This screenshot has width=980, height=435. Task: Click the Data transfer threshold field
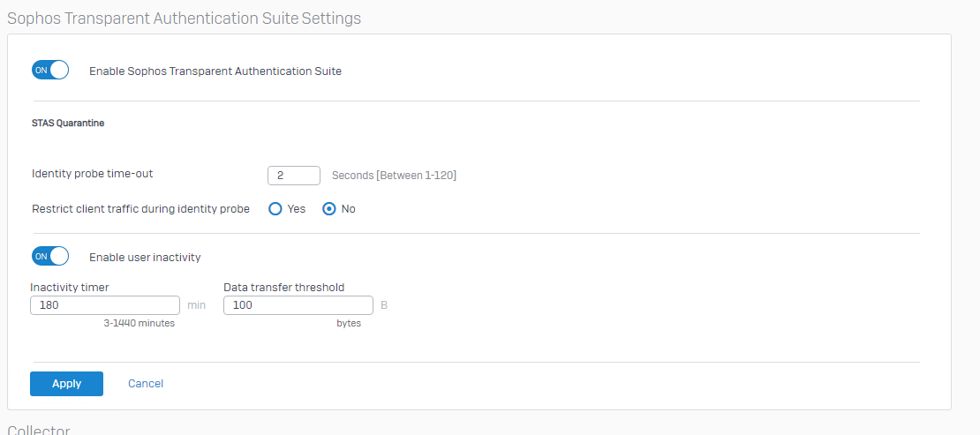coord(298,305)
